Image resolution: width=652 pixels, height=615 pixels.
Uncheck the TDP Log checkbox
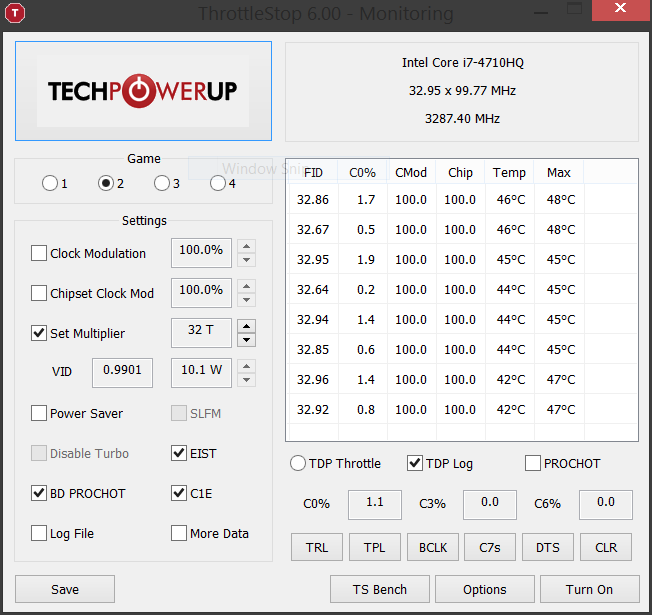point(415,463)
